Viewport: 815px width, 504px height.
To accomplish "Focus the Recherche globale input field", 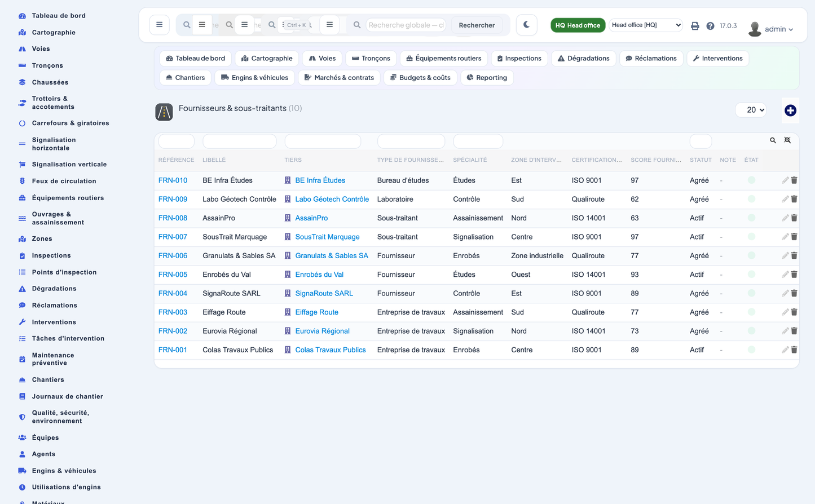I will tap(406, 25).
